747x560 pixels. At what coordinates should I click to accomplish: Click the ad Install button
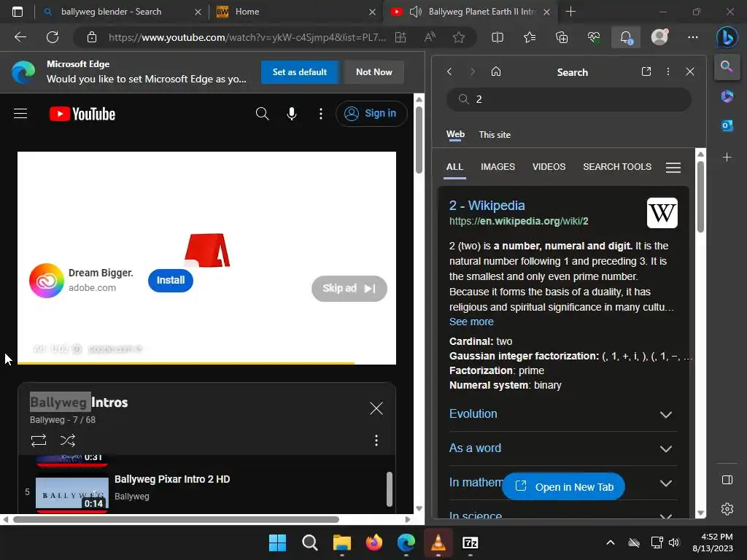pos(171,281)
